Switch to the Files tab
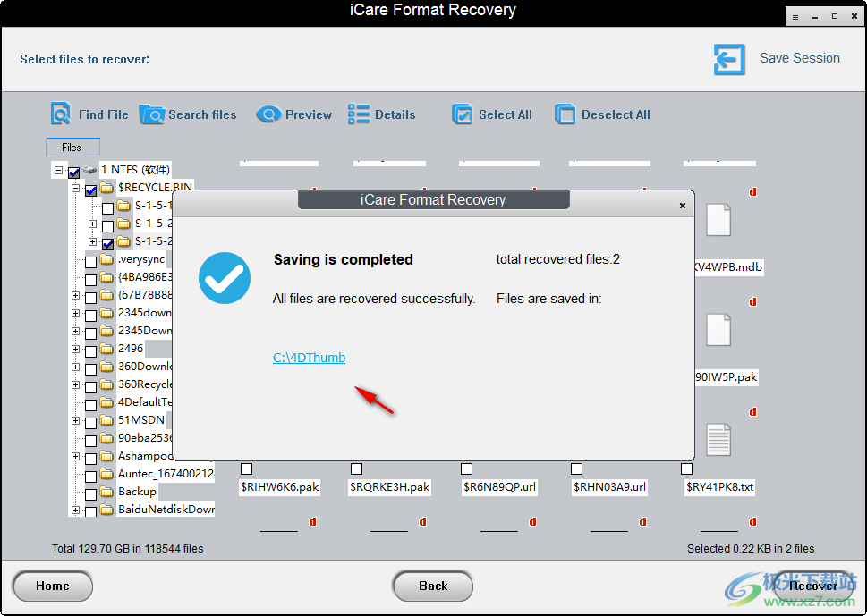 tap(72, 147)
